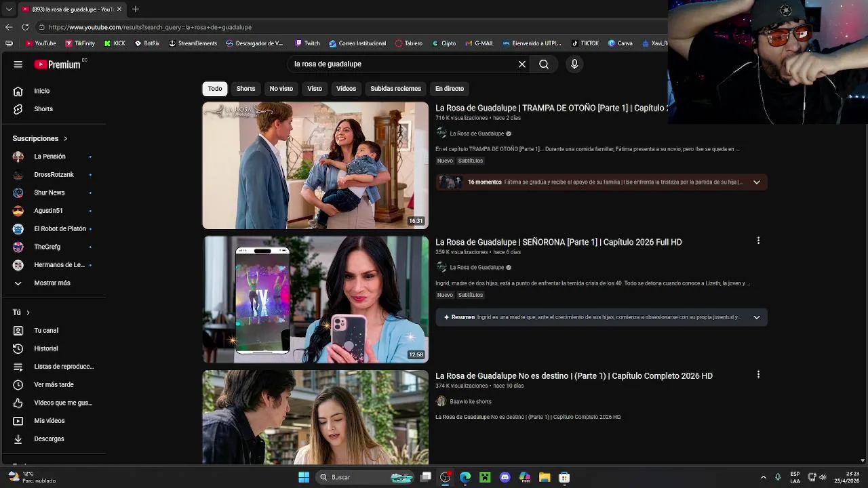Open the 'TRAMPA DE OTOÑO [Parte 1]' title link
Viewport: 868px width, 488px height.
(551, 108)
